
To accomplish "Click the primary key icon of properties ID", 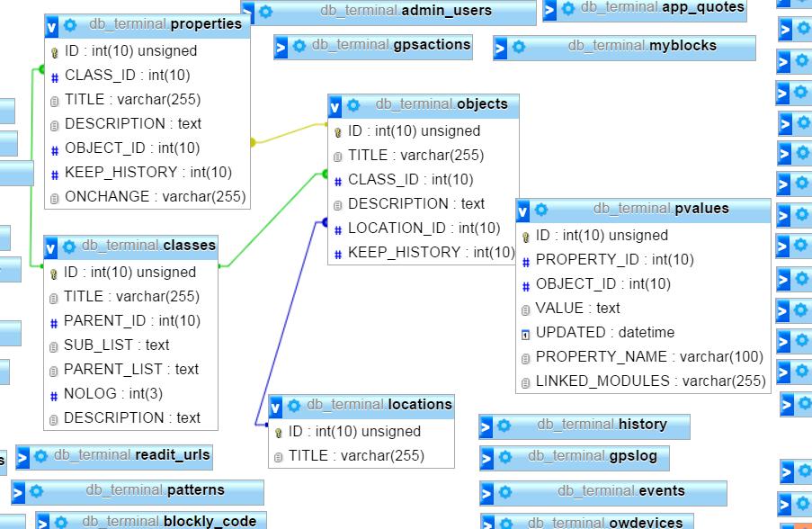I will pos(54,53).
